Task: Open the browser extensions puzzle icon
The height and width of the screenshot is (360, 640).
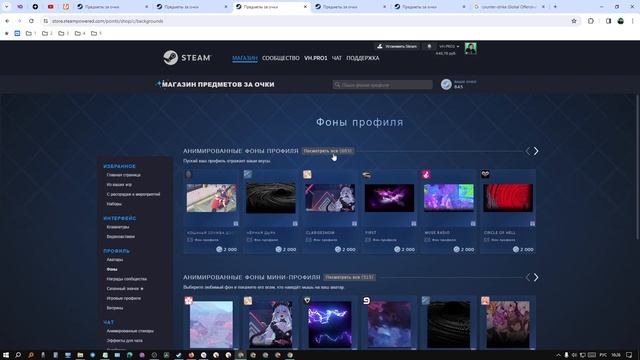Action: click(591, 21)
